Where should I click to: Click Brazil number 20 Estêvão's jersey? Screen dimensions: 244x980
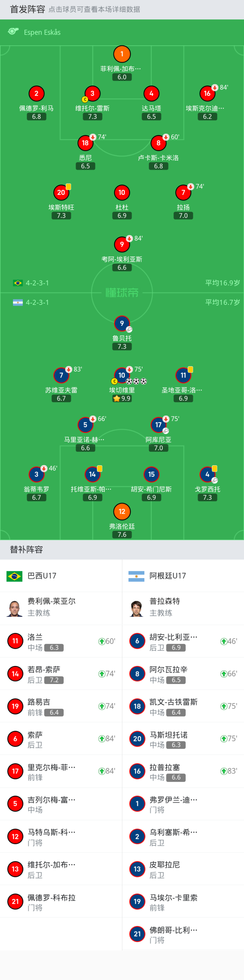click(61, 193)
